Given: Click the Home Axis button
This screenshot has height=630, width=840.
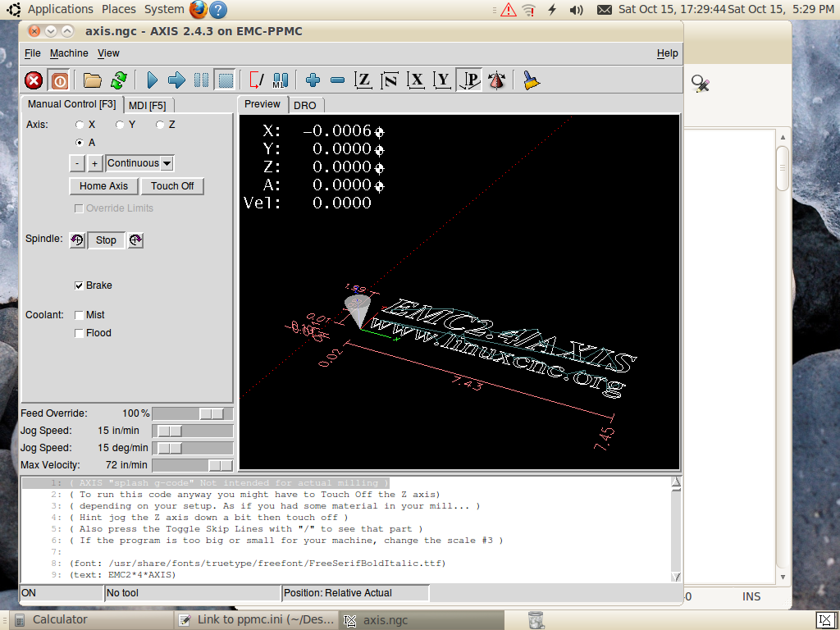Looking at the screenshot, I should click(x=104, y=186).
